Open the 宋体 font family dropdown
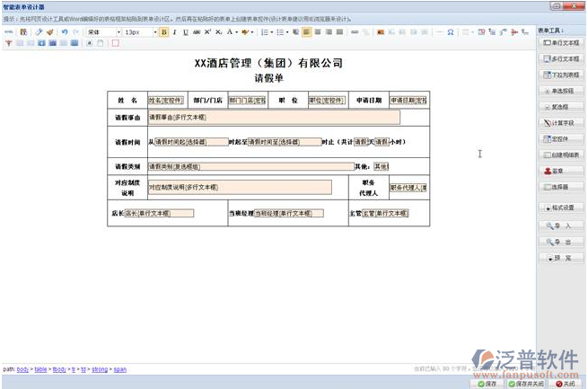Image resolution: width=588 pixels, height=389 pixels. coord(103,32)
